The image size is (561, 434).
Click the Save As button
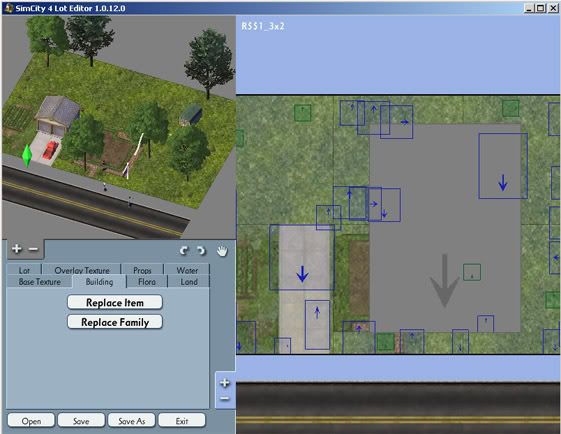pos(132,421)
